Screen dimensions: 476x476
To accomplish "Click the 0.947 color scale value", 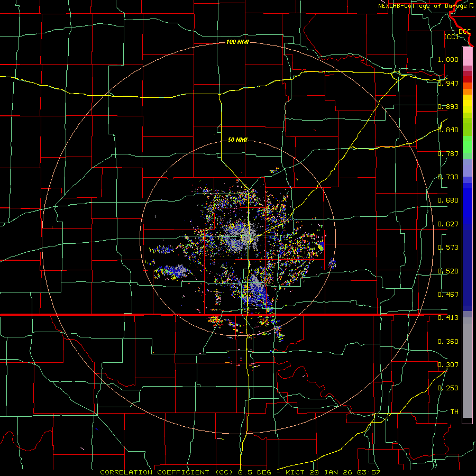I will (x=448, y=83).
